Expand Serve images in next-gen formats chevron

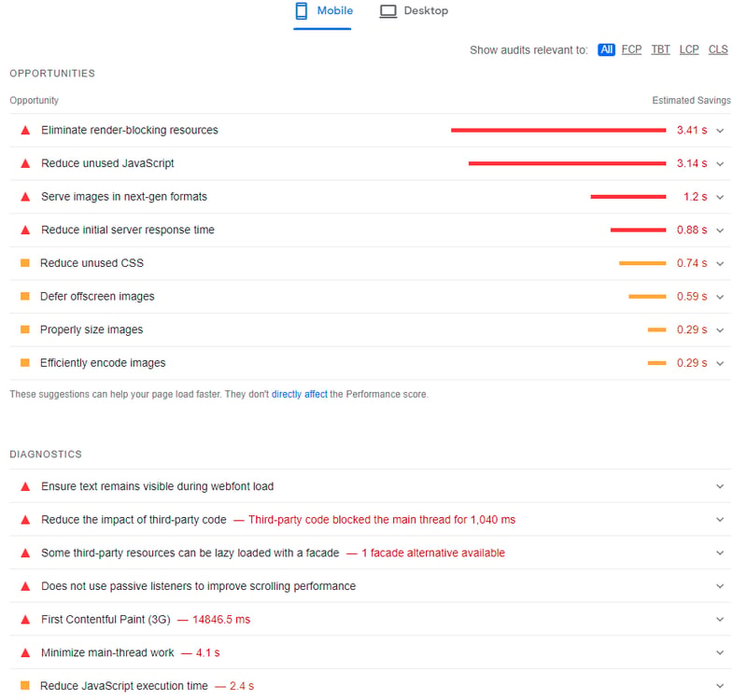[x=720, y=197]
